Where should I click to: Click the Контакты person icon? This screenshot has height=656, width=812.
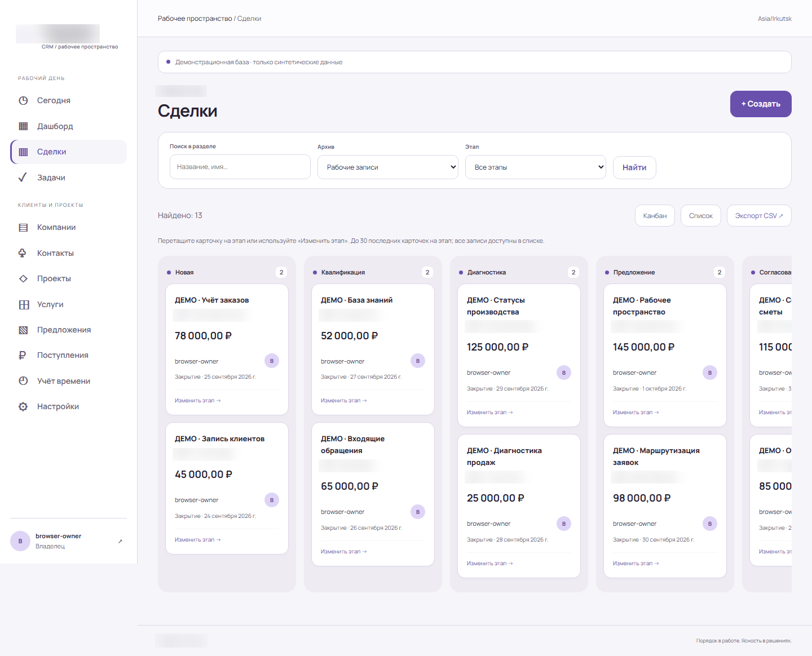[23, 253]
